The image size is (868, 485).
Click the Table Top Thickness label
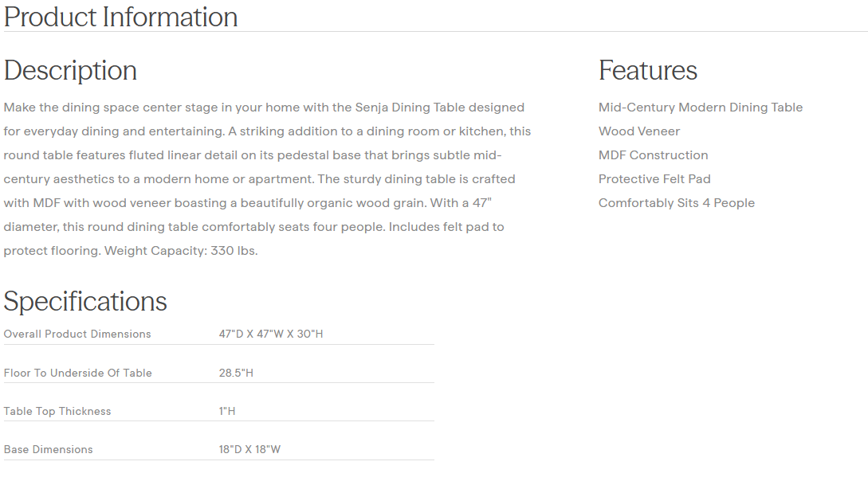pyautogui.click(x=57, y=411)
